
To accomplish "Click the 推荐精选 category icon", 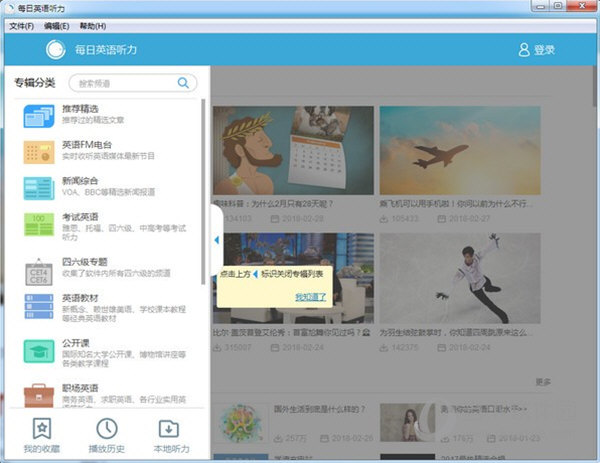I will pyautogui.click(x=37, y=114).
